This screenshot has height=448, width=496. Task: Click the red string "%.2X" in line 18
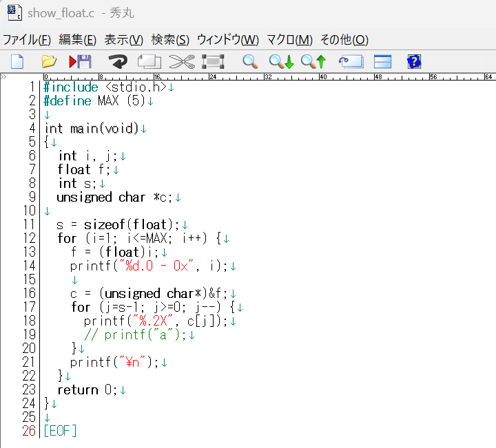[153, 321]
